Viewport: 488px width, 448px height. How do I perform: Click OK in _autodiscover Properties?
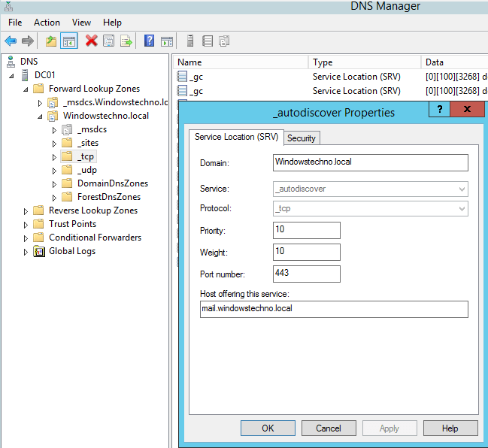click(x=268, y=428)
